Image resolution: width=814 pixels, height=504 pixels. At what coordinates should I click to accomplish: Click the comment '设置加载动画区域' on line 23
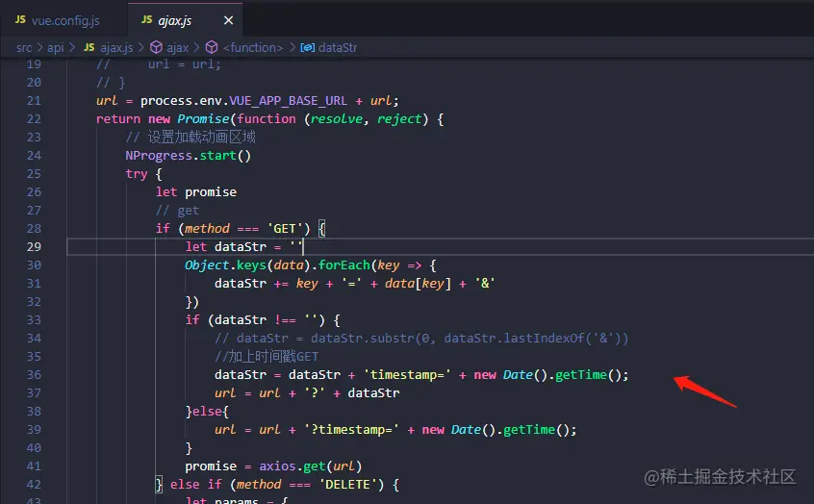coord(201,137)
